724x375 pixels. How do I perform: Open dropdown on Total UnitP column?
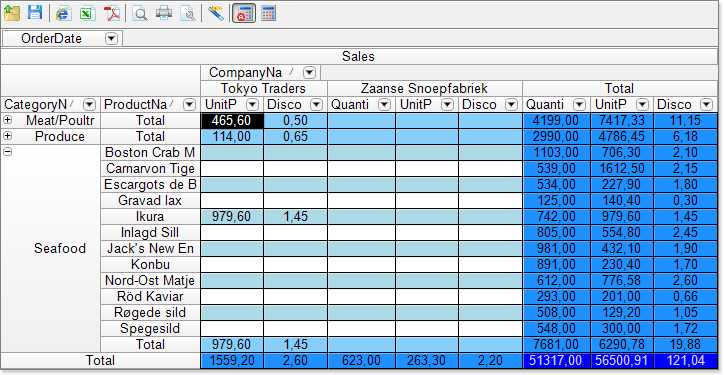coord(642,105)
